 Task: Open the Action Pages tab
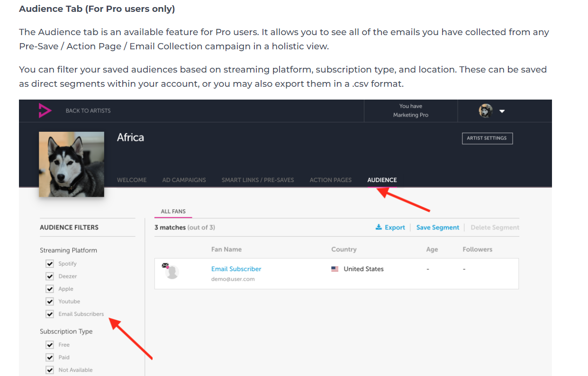[330, 180]
